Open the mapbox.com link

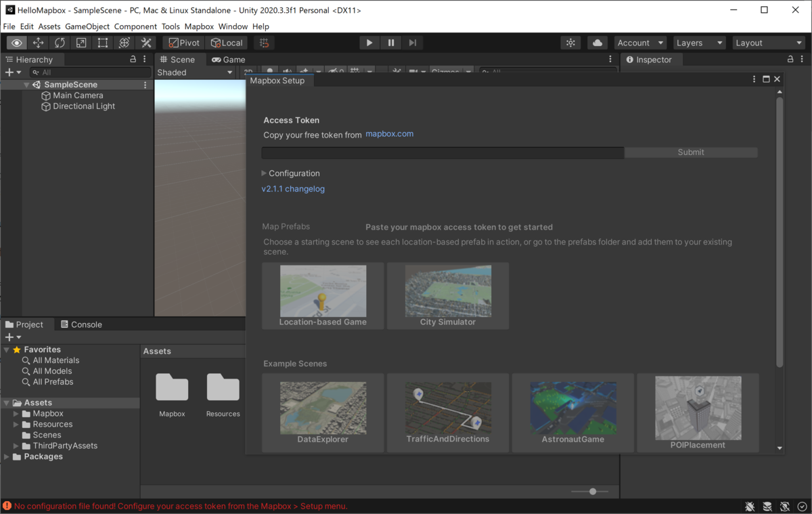point(389,134)
